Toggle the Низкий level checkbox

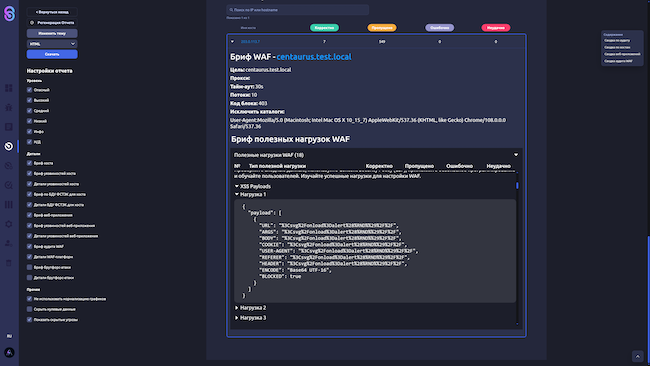coord(29,121)
